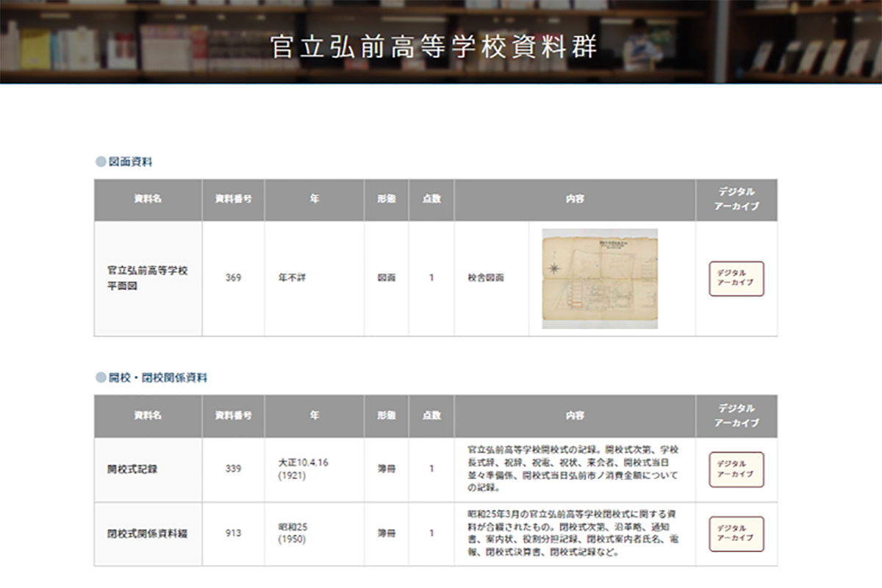Click the 官立弘前高等学校平面図 name cell

[x=148, y=279]
